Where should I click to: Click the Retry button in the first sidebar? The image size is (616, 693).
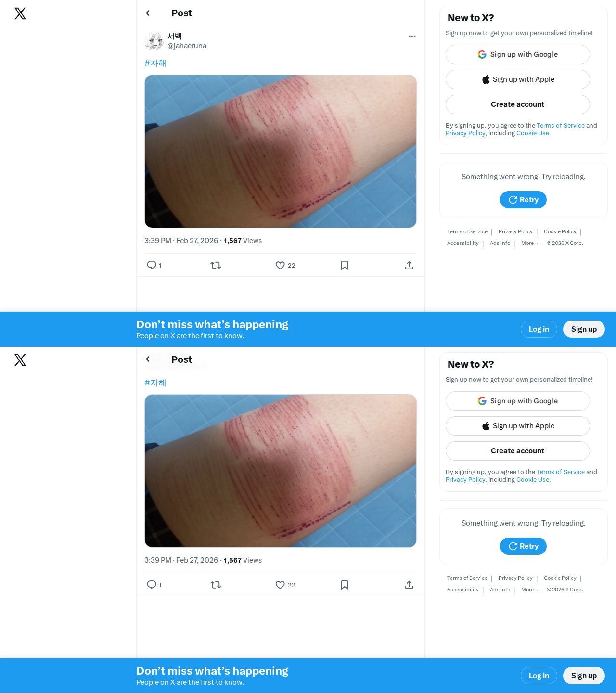pyautogui.click(x=523, y=200)
